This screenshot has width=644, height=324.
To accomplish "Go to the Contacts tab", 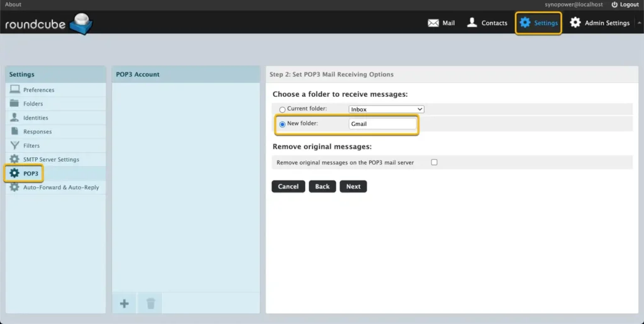I will pyautogui.click(x=487, y=23).
